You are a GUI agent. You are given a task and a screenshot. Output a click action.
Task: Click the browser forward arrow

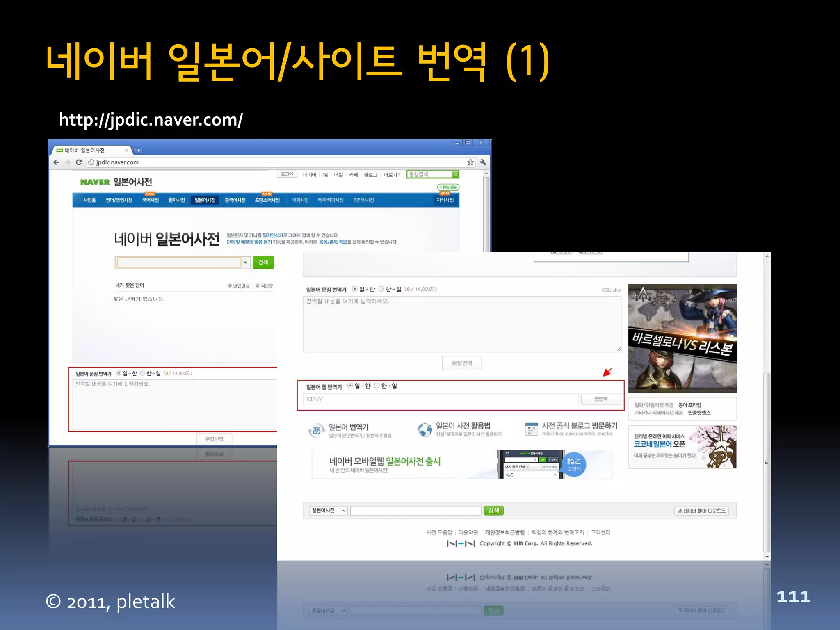[x=67, y=162]
